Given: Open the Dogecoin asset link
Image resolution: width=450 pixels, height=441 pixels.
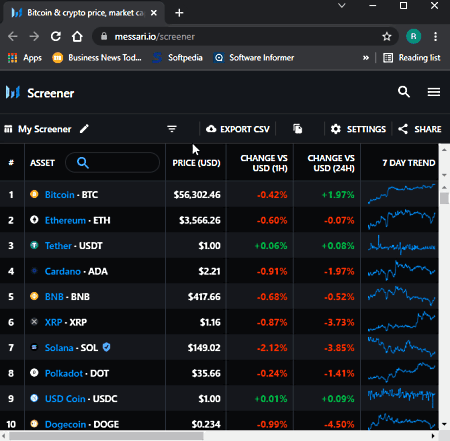Looking at the screenshot, I should click(x=65, y=424).
